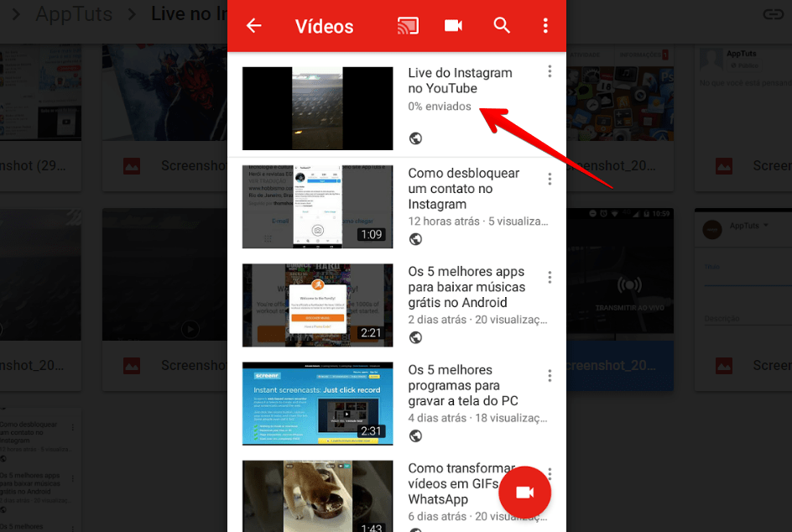
Task: Tap the back arrow in Vídeos header
Action: pos(253,25)
